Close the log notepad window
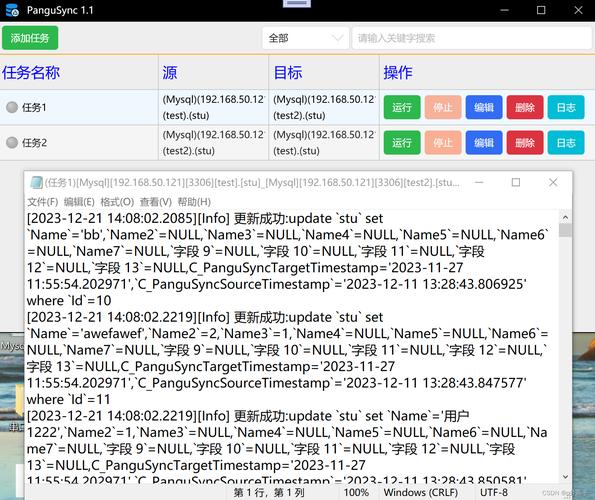 pos(553,182)
